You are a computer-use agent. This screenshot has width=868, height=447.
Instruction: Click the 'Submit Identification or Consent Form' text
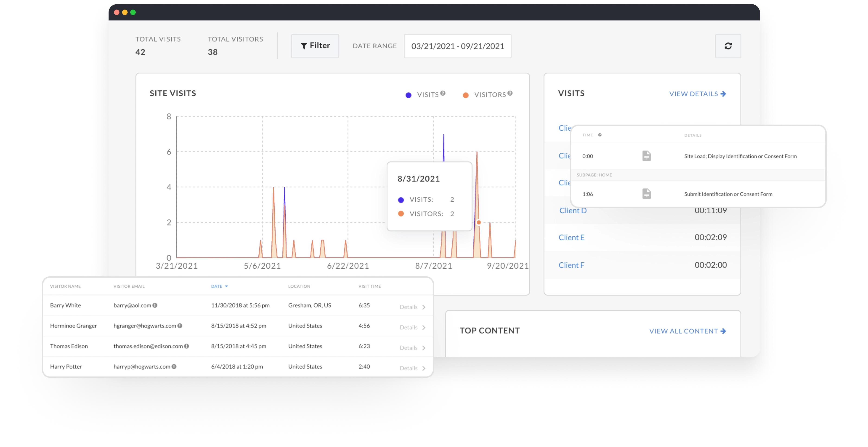click(x=728, y=194)
